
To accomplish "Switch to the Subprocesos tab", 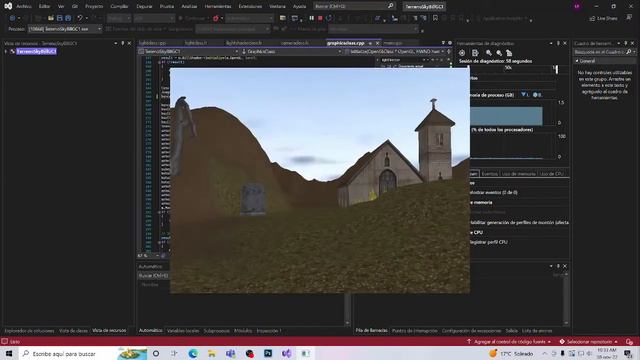I will pyautogui.click(x=216, y=331).
